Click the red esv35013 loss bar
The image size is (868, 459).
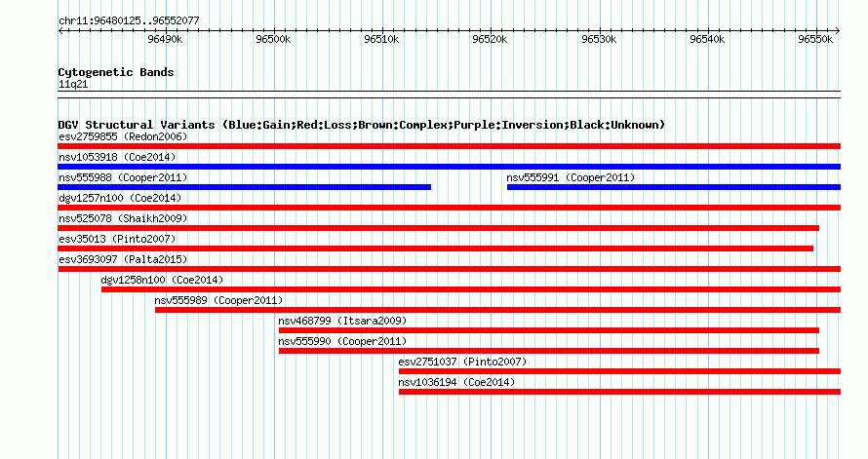click(x=436, y=249)
